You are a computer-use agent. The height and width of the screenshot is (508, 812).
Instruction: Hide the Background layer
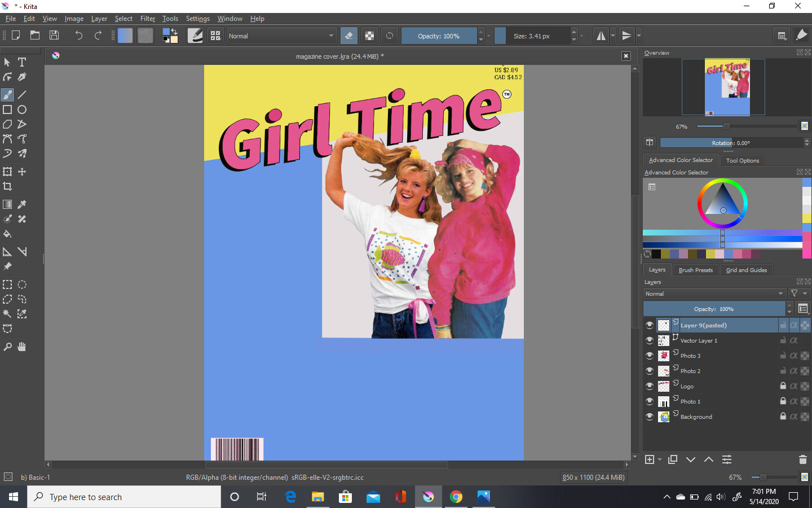click(x=650, y=417)
